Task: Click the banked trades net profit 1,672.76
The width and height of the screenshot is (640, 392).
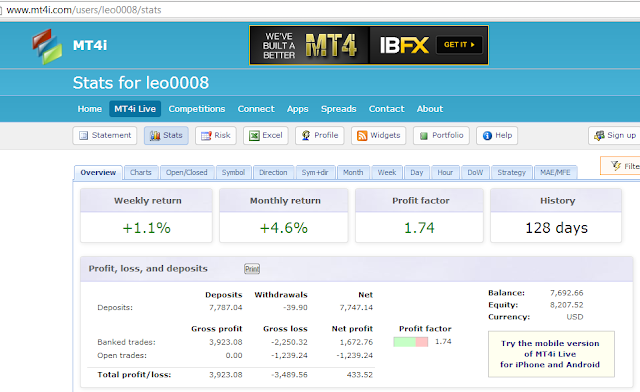Action: (x=356, y=342)
